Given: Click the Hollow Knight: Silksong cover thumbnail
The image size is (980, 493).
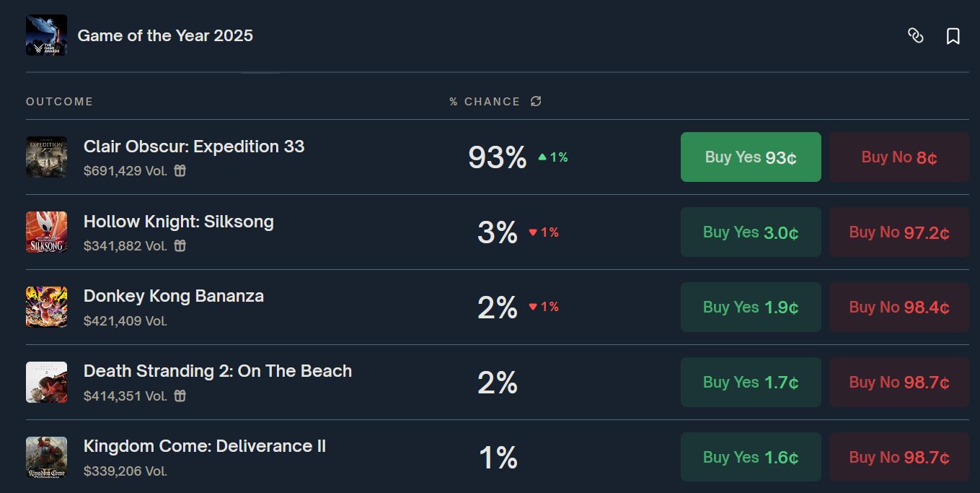Looking at the screenshot, I should 46,232.
